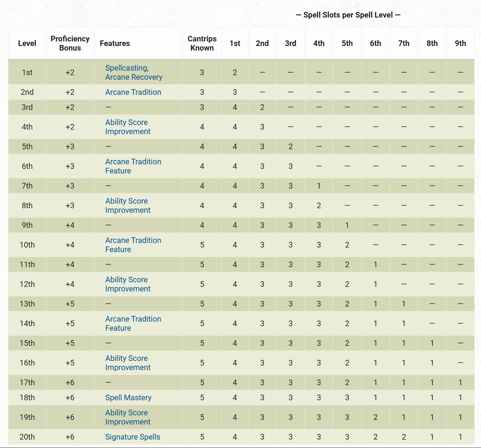Screen dimensions: 481x448
Task: Open the Spell Mastery link
Action: (x=128, y=397)
